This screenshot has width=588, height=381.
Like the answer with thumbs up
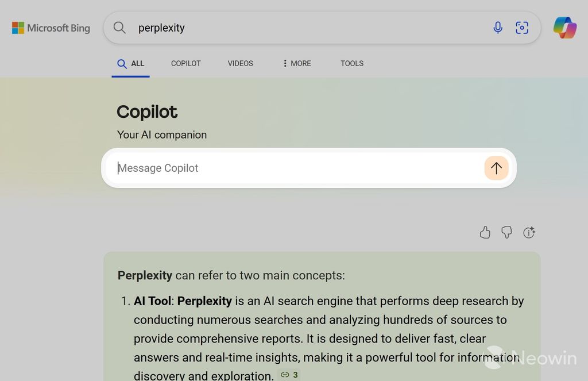click(x=485, y=232)
